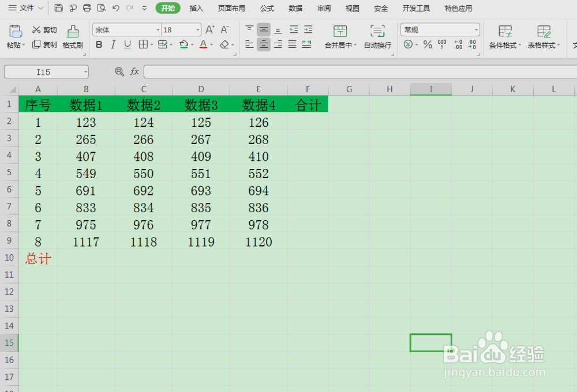
Task: Switch to the 页面布局 tab
Action: tap(231, 8)
